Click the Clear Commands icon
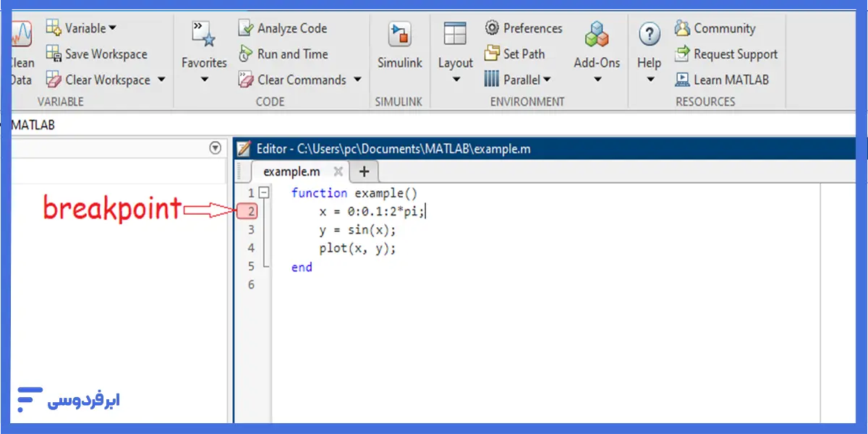 click(x=246, y=80)
